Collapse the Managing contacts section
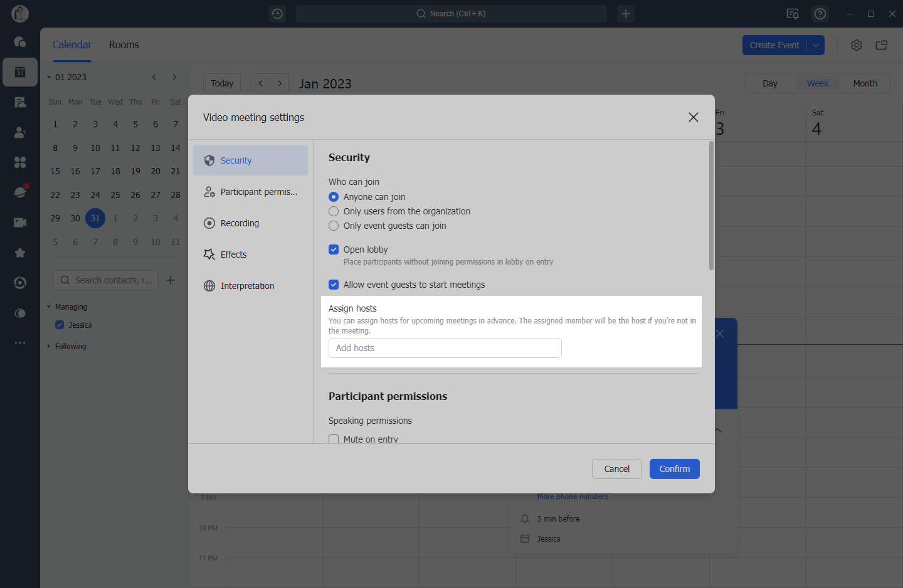Image resolution: width=903 pixels, height=588 pixels. pyautogui.click(x=49, y=307)
